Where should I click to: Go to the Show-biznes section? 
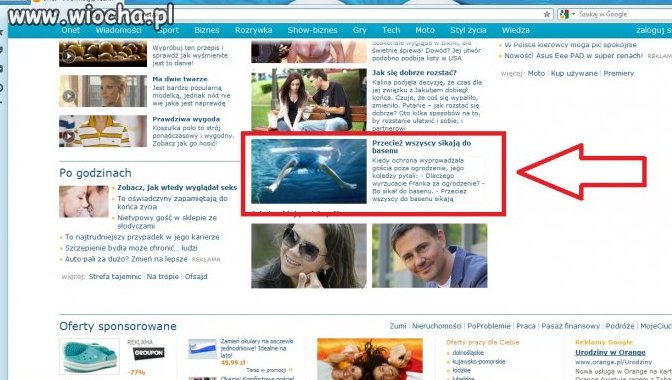click(312, 30)
